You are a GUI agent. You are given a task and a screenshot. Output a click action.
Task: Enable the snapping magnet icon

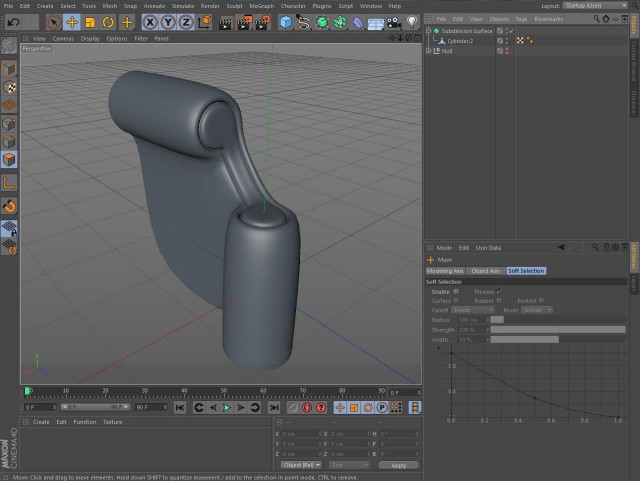click(x=9, y=206)
